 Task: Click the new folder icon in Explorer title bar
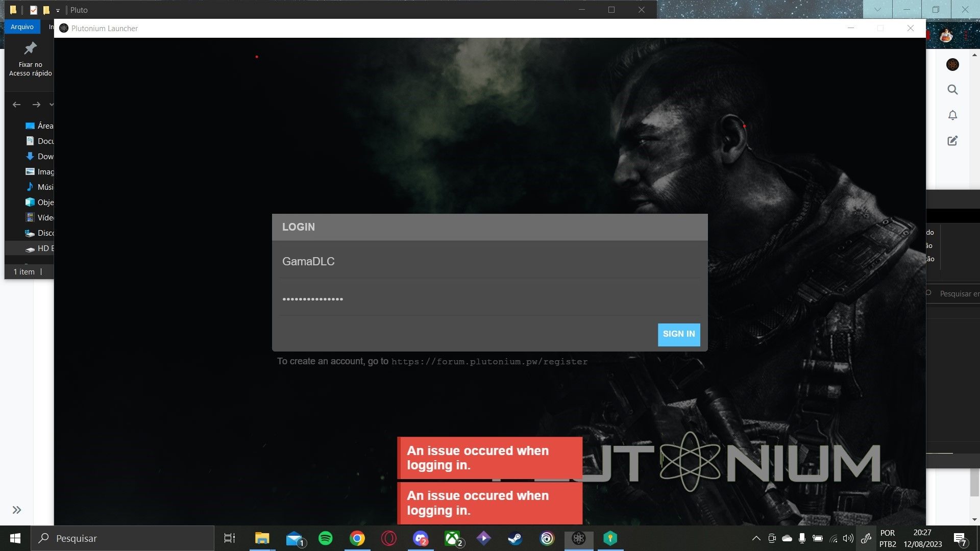click(x=46, y=10)
